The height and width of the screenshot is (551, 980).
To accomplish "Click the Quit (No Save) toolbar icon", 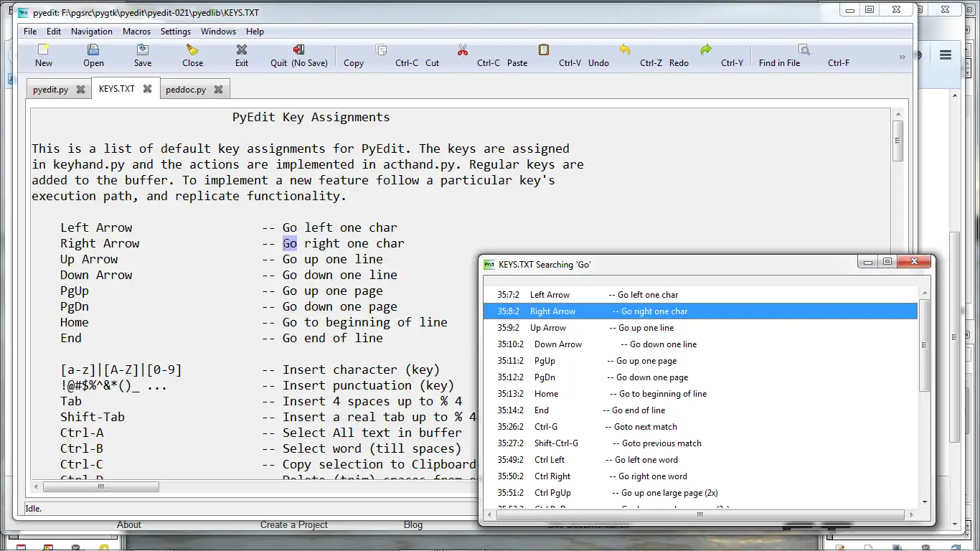I will [298, 50].
